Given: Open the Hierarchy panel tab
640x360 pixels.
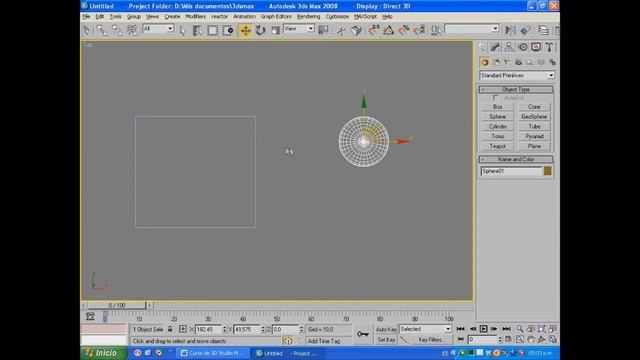Looking at the screenshot, I should coord(509,47).
